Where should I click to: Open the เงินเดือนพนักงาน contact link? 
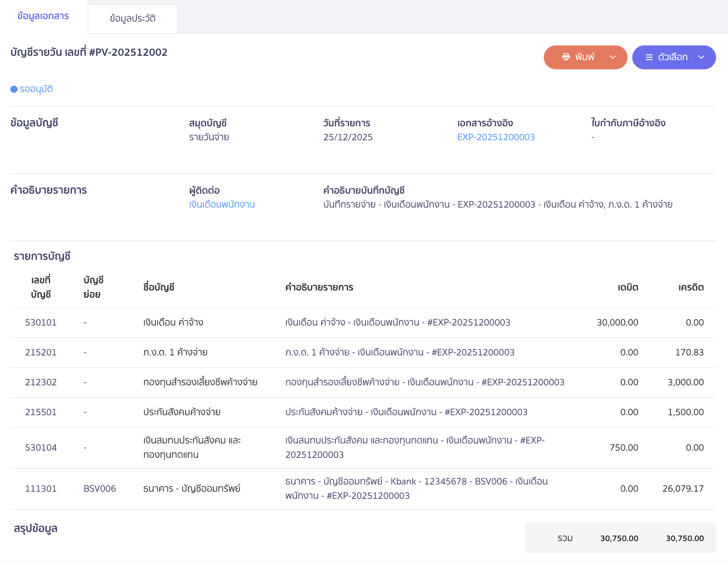222,204
